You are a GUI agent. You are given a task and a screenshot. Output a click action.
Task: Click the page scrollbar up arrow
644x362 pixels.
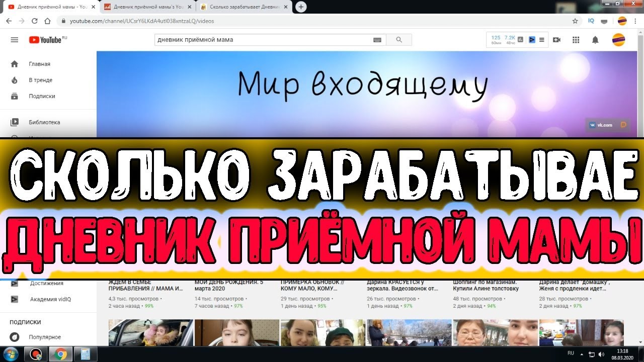click(640, 33)
